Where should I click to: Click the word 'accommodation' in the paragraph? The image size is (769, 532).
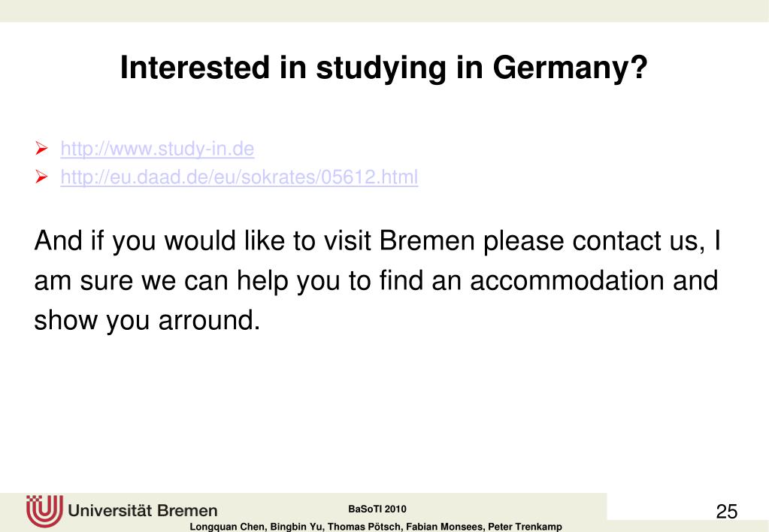(567, 280)
